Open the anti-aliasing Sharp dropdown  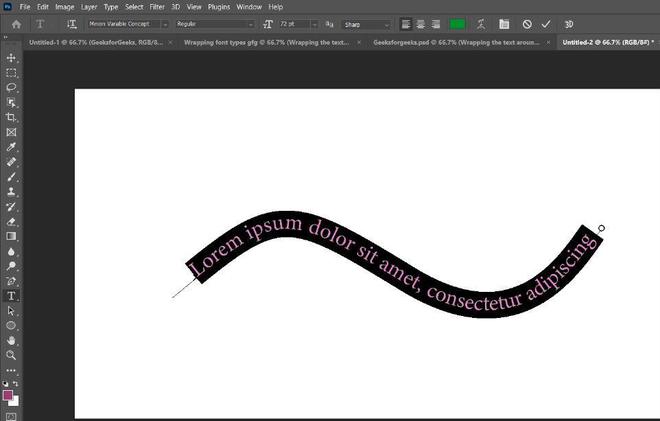pos(366,23)
